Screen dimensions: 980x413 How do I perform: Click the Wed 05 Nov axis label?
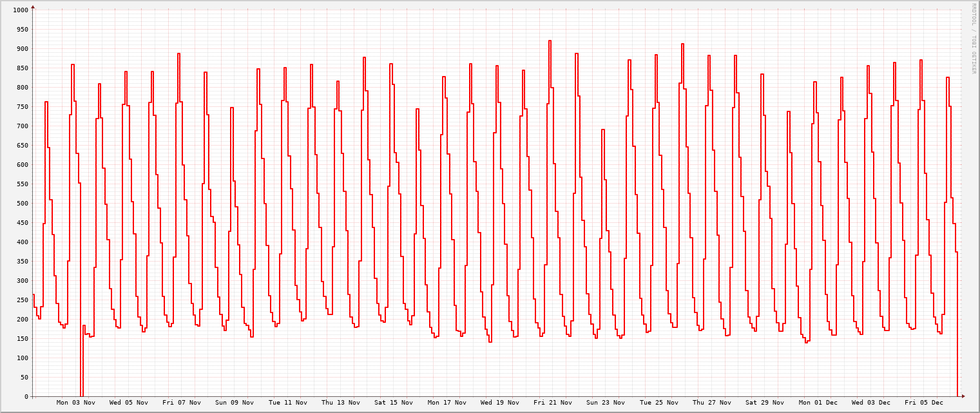coord(128,402)
